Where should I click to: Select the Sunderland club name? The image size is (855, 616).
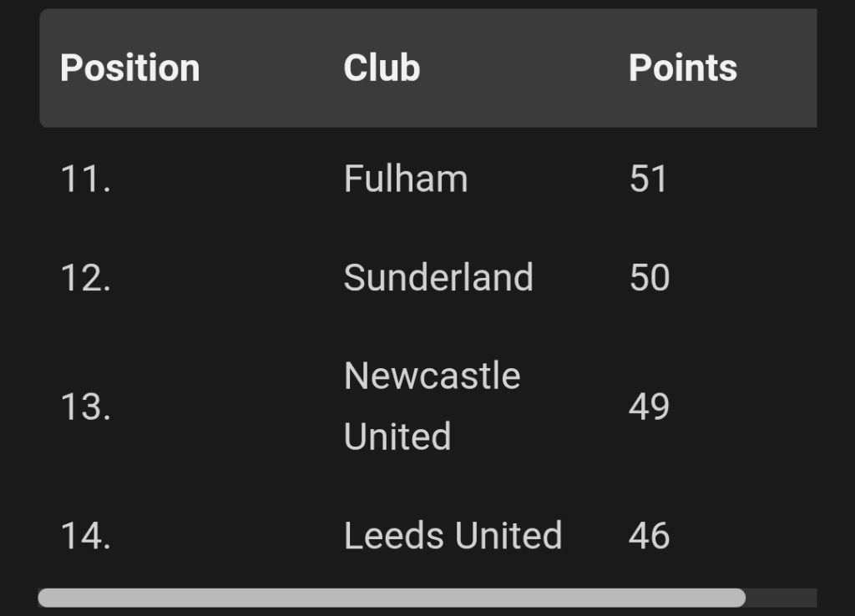coord(438,277)
